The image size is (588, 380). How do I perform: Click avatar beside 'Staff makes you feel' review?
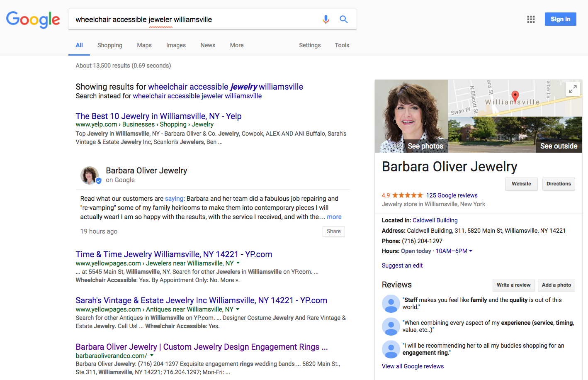(x=391, y=304)
